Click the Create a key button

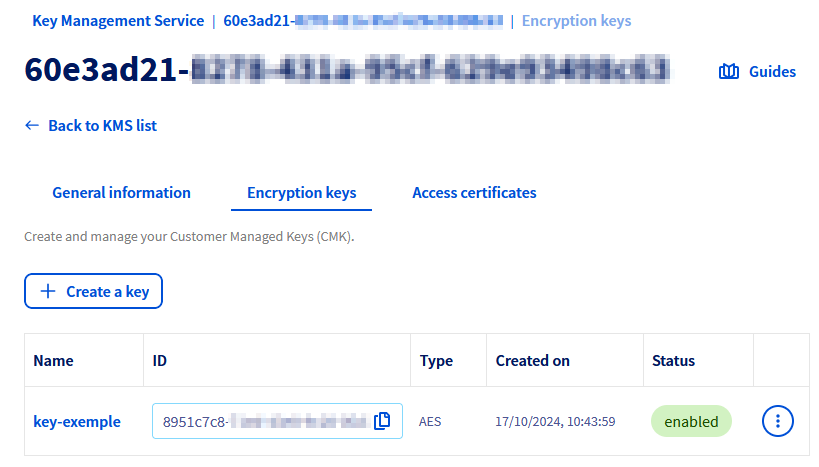pos(93,292)
